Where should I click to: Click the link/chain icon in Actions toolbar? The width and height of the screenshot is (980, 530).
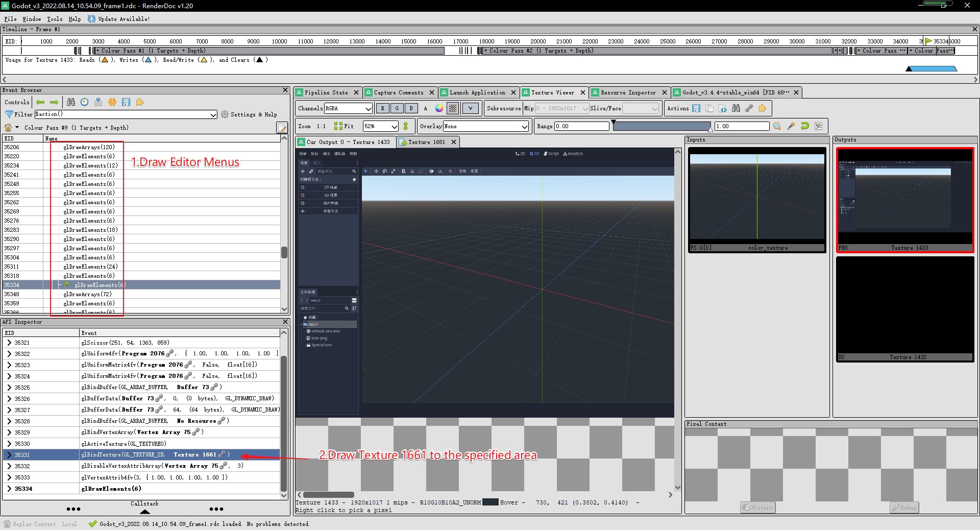pyautogui.click(x=749, y=108)
